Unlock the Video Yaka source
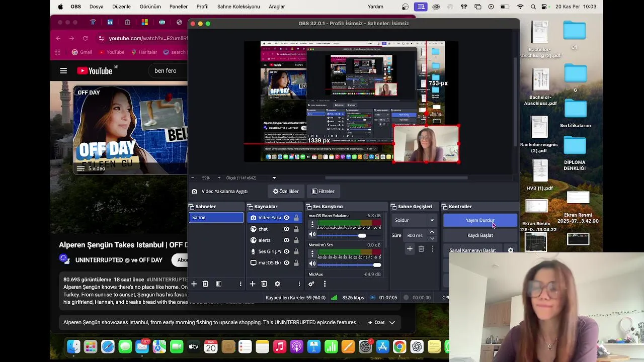The height and width of the screenshot is (362, 644). point(296,218)
